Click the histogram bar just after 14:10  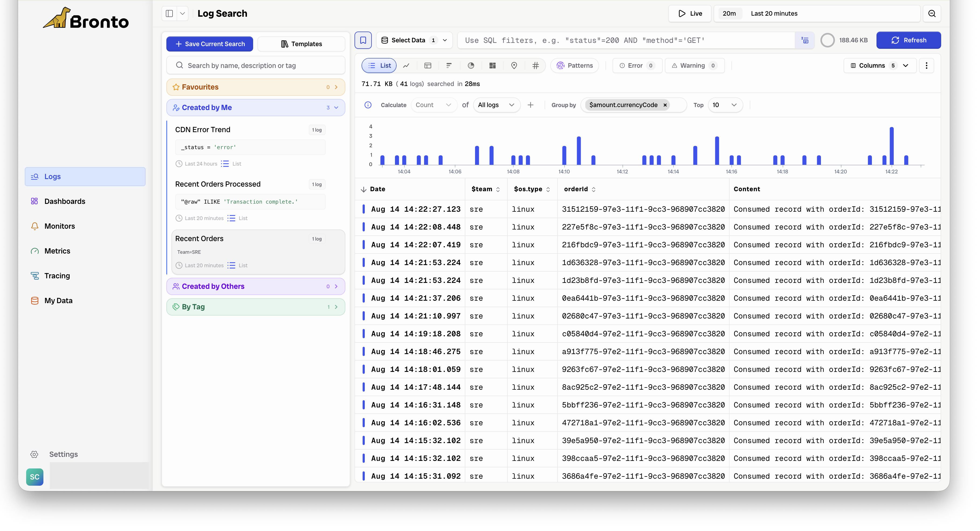coord(579,151)
